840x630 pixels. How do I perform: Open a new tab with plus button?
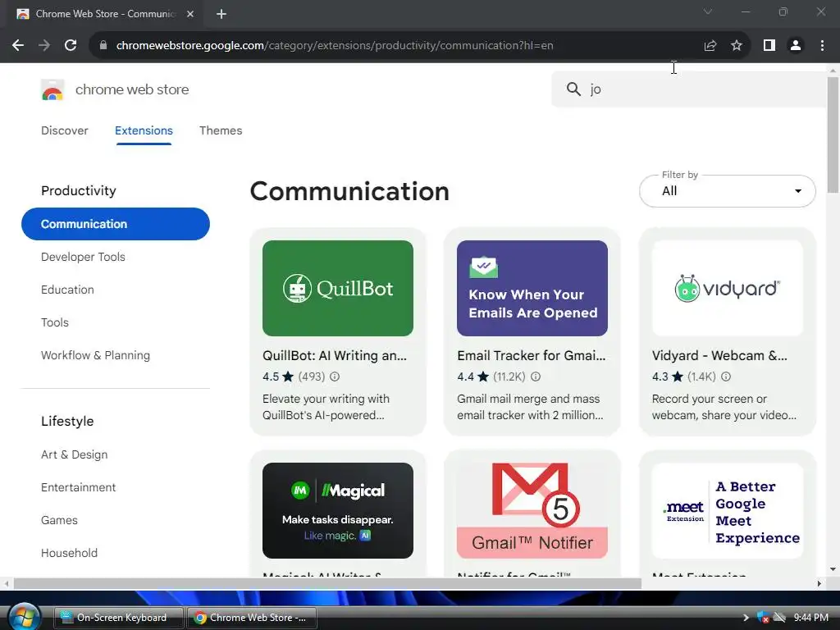pos(221,14)
